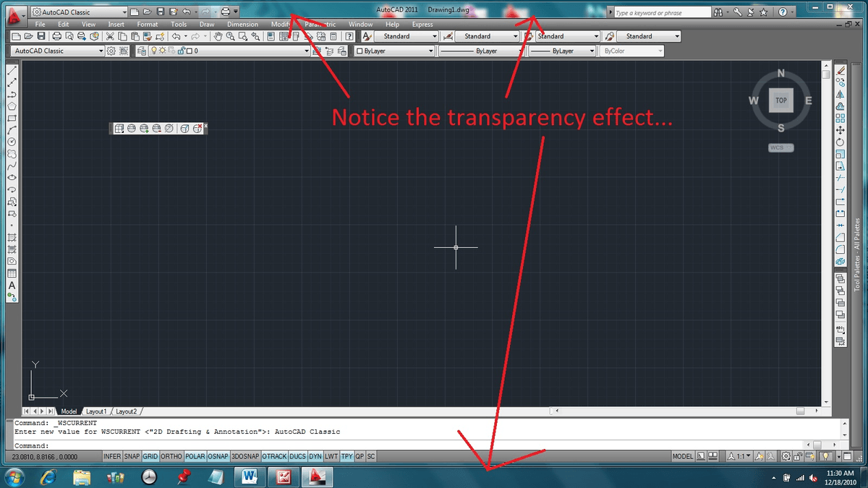868x488 pixels.
Task: Close the floating Orbit toolbar
Action: tap(206, 126)
